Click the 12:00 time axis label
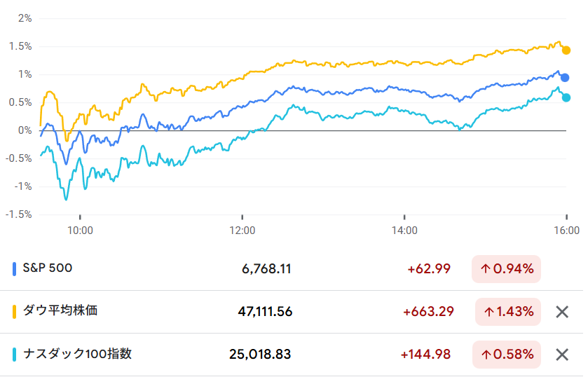 point(242,230)
